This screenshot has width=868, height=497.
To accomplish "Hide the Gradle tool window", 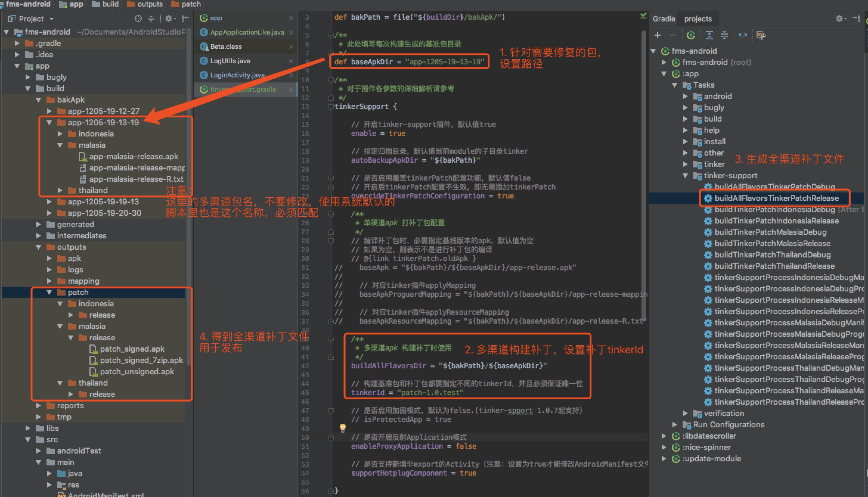I will (856, 18).
